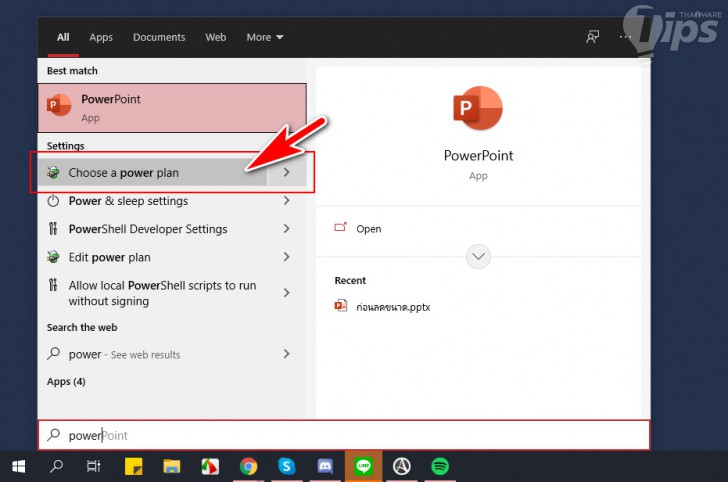Expand more actions chevron under Open
Image resolution: width=728 pixels, height=482 pixels.
(x=478, y=256)
